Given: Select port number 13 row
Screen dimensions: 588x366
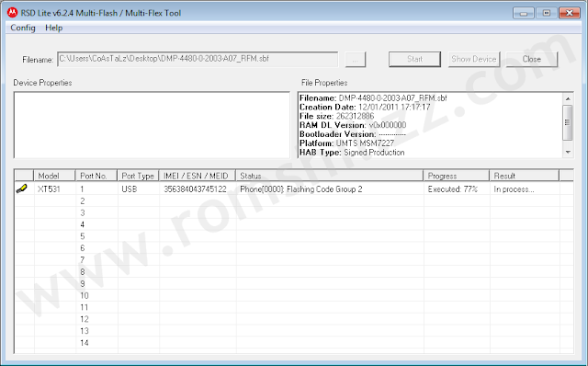Looking at the screenshot, I should (x=294, y=331).
